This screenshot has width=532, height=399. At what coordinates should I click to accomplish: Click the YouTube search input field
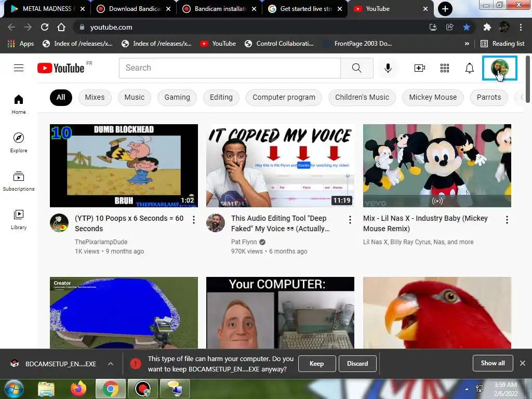[x=230, y=68]
